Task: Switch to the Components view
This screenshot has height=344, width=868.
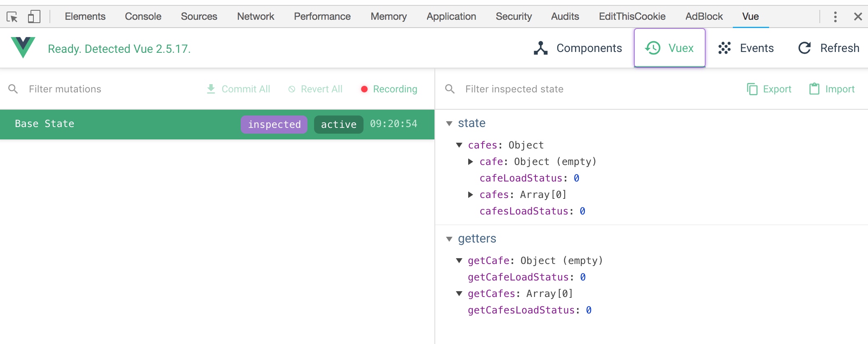Action: (578, 48)
